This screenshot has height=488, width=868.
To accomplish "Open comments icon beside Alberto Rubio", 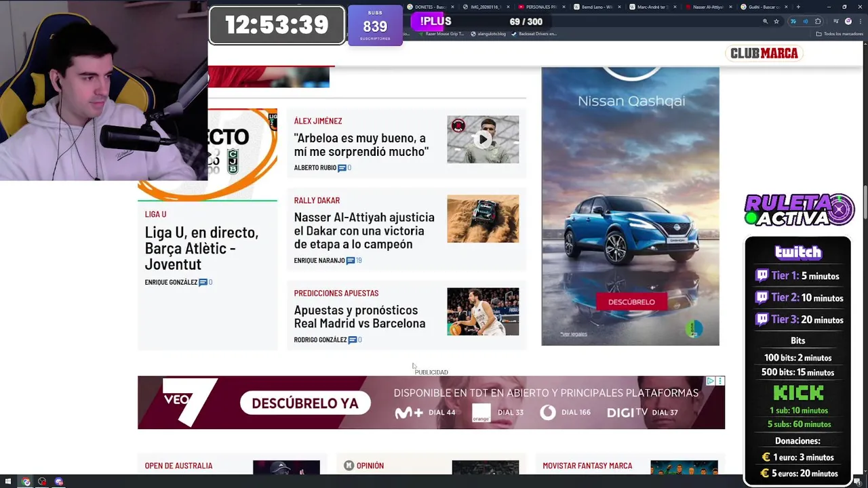I will point(342,168).
